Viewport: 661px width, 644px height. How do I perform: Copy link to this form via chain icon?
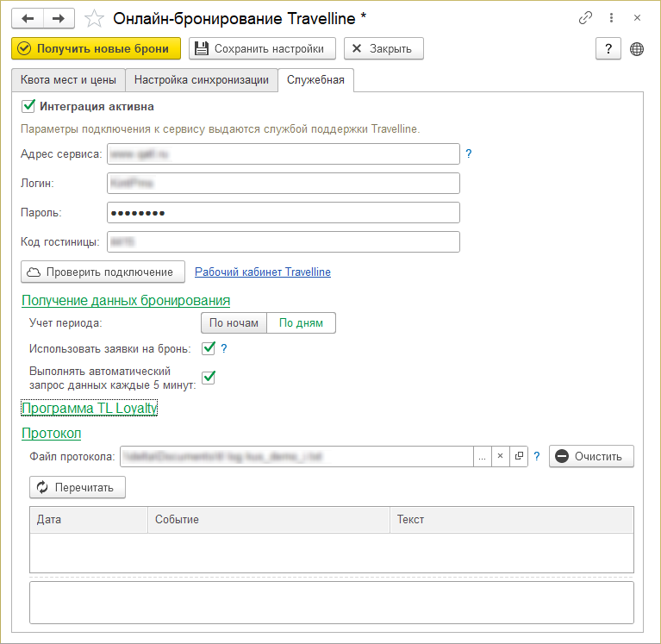tap(585, 18)
